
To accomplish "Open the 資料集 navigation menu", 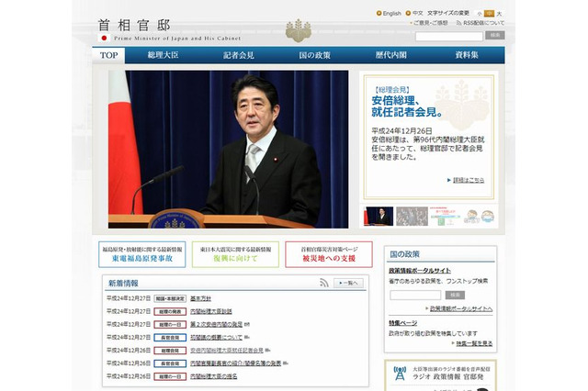I will [467, 55].
